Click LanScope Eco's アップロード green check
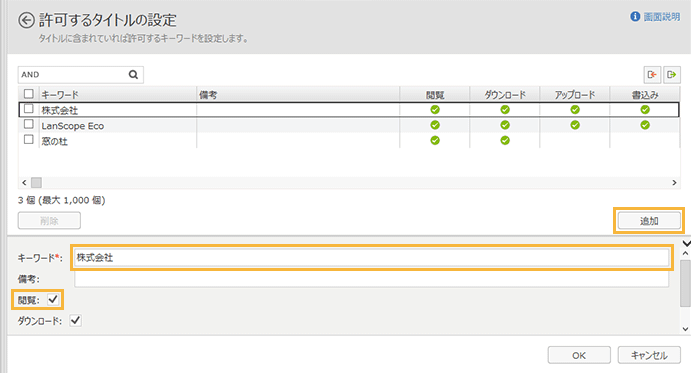Image resolution: width=691 pixels, height=373 pixels. (x=575, y=125)
